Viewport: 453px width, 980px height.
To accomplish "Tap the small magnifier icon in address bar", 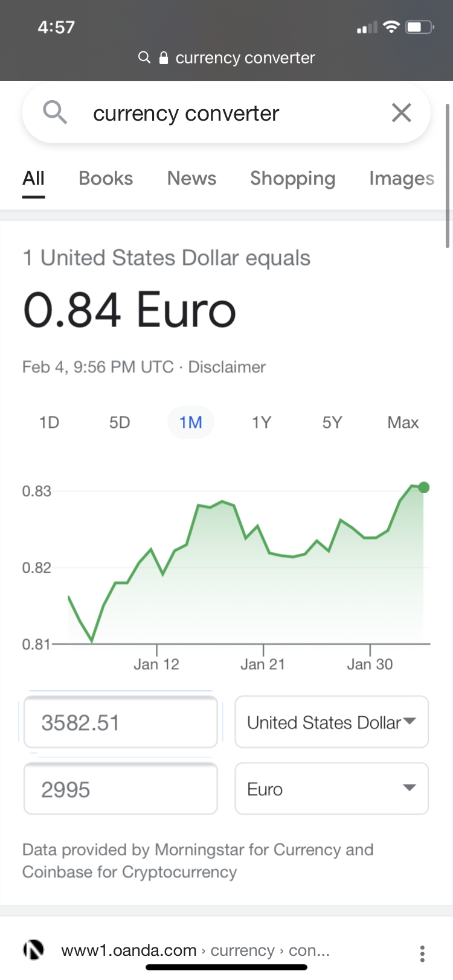I will pyautogui.click(x=144, y=58).
